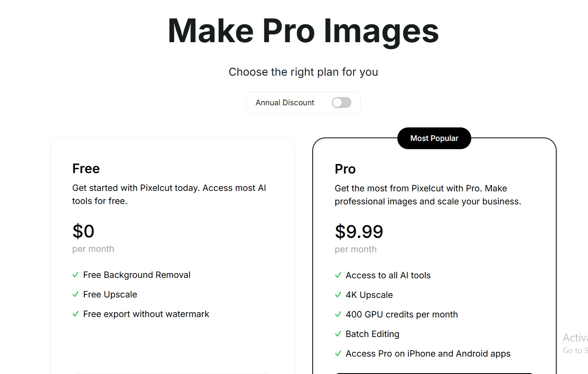This screenshot has width=588, height=374.
Task: Click the 'Choose the right plan for you' subtitle
Action: (x=303, y=72)
